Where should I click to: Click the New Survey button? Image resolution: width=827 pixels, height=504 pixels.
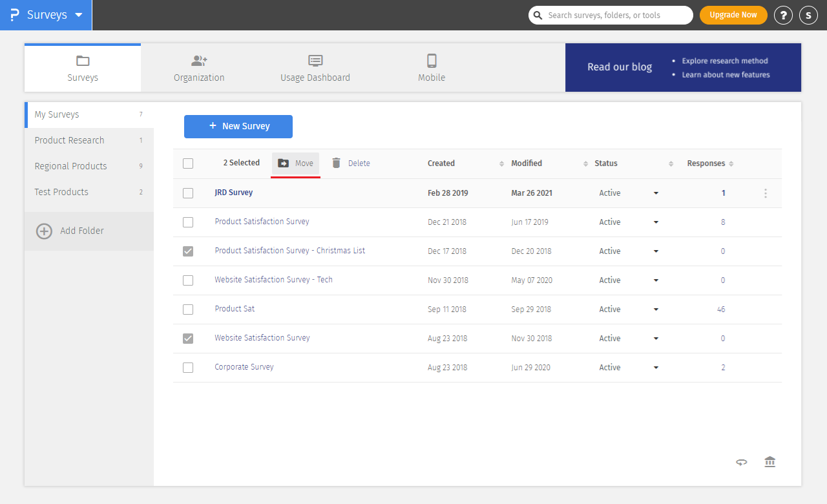[x=238, y=127]
